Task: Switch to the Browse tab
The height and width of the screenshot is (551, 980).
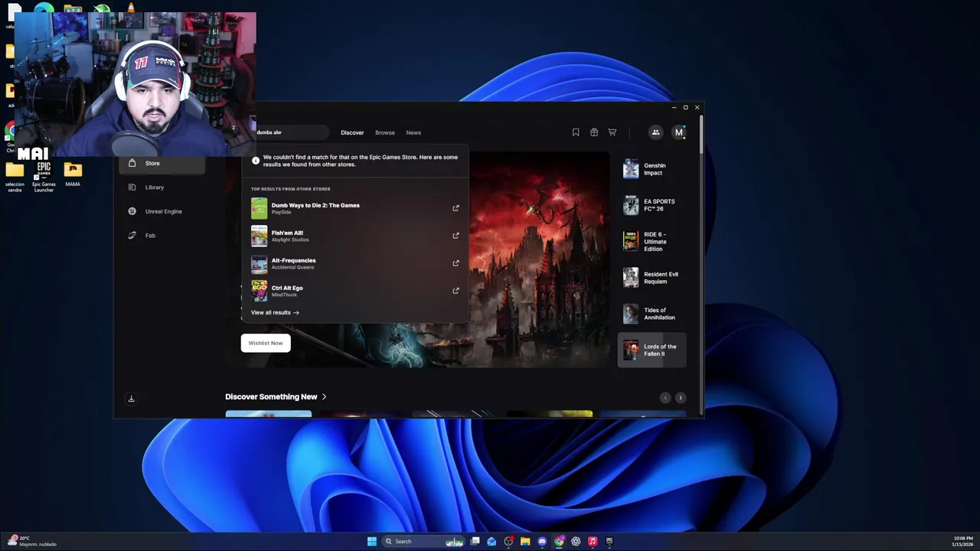Action: pyautogui.click(x=385, y=132)
